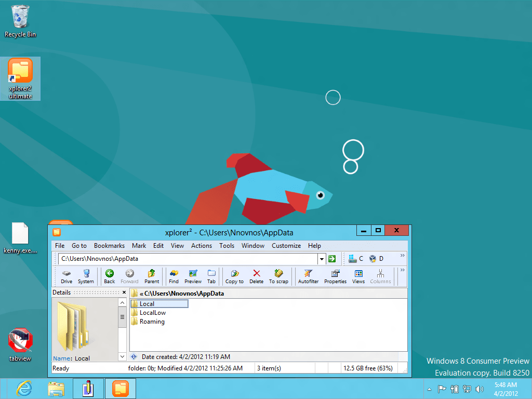
Task: Select xplorer2 ultimate desktop shortcut
Action: [x=20, y=79]
